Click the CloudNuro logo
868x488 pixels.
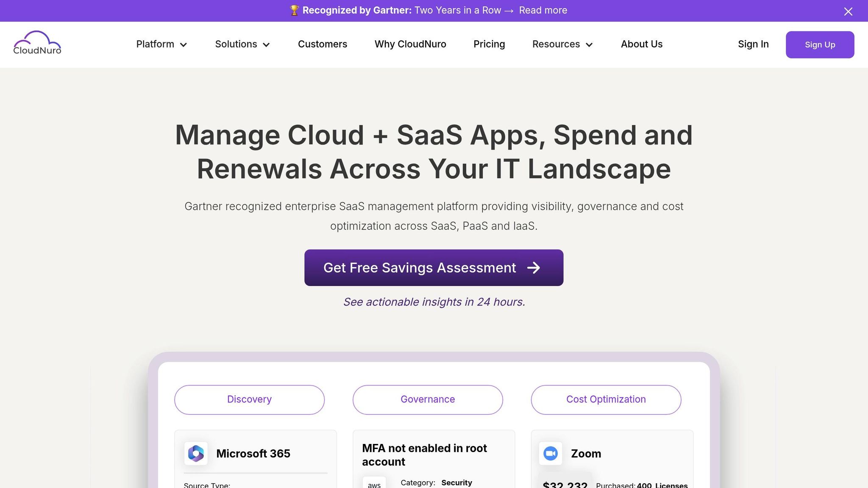(x=37, y=43)
